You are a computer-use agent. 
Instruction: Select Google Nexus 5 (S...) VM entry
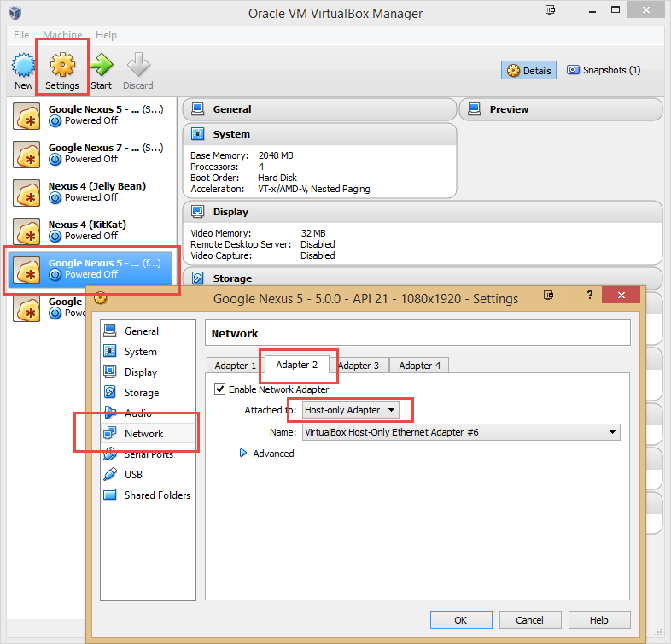[91, 115]
